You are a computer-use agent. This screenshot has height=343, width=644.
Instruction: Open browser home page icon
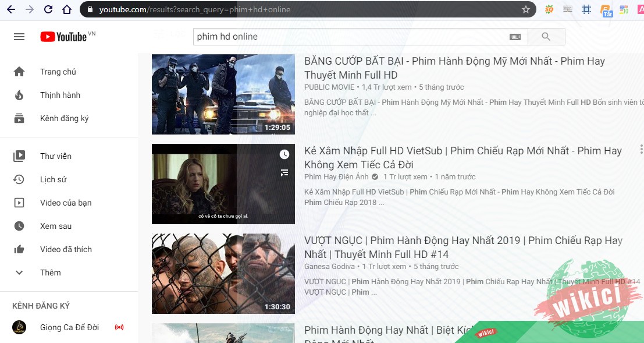[67, 9]
